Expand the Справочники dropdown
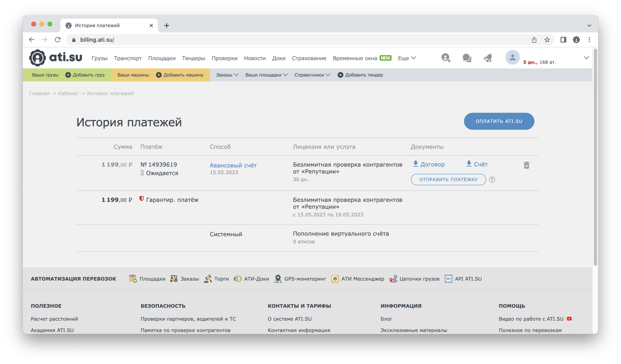This screenshot has width=621, height=364. tap(312, 75)
